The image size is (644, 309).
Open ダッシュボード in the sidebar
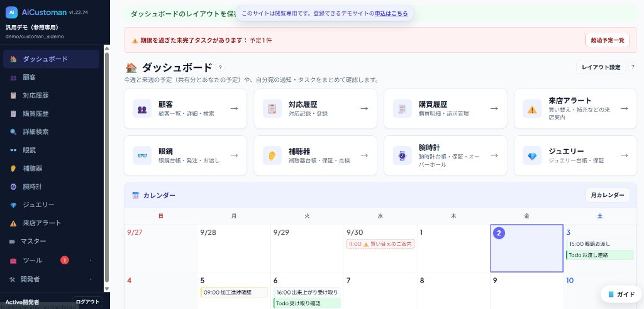point(52,59)
